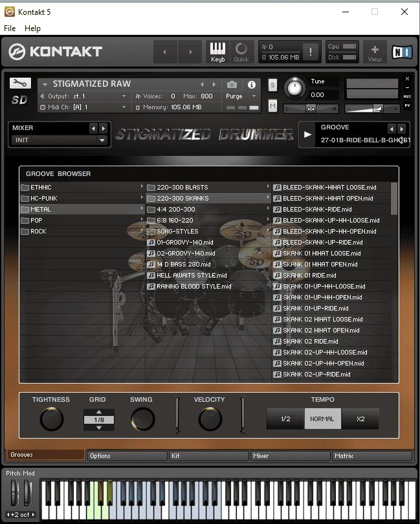Adjust the Tune knob
Viewport: 420px width, 524px height.
point(294,88)
